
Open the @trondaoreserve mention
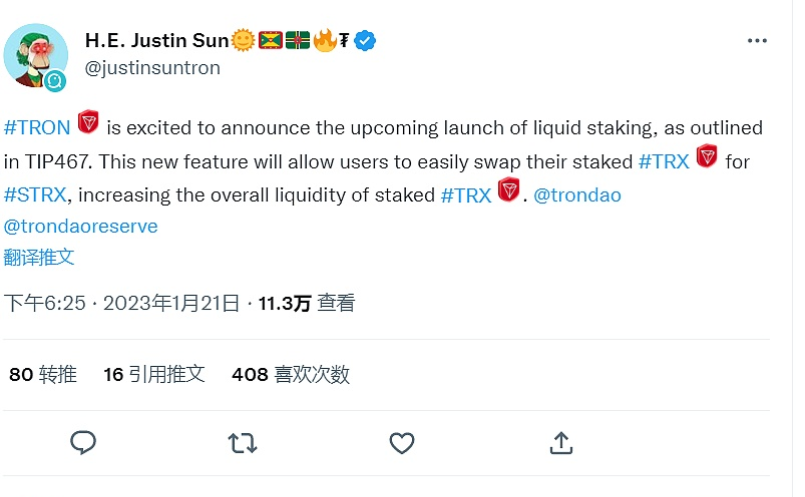point(81,226)
